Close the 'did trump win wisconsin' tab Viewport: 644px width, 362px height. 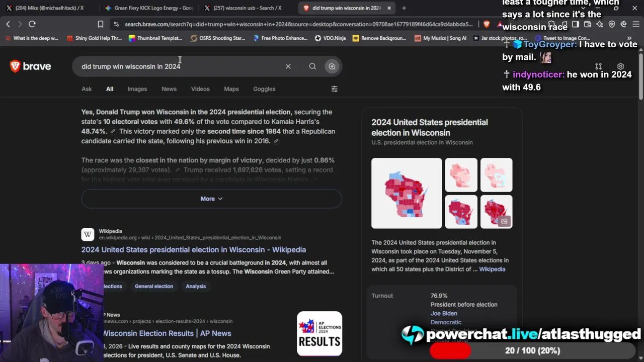(x=389, y=8)
